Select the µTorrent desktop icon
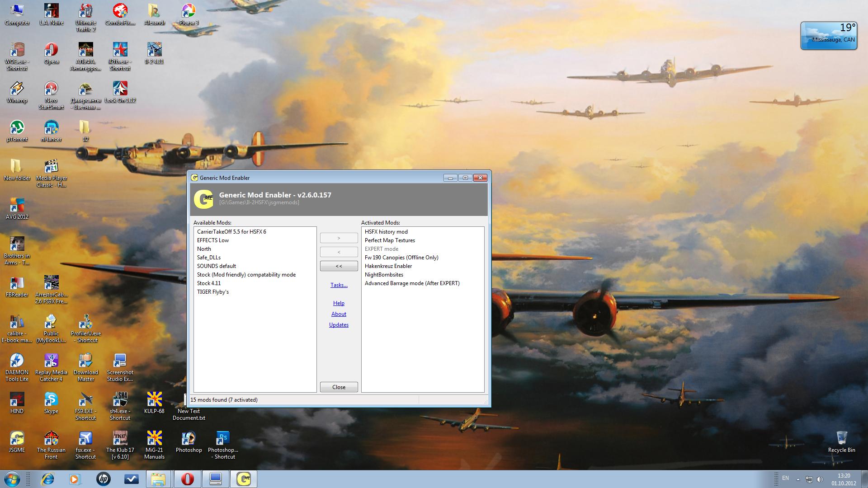This screenshot has height=488, width=868. point(17,128)
